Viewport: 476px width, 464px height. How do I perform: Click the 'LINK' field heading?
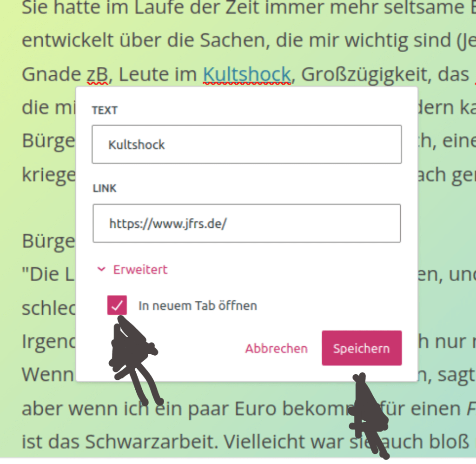(105, 188)
